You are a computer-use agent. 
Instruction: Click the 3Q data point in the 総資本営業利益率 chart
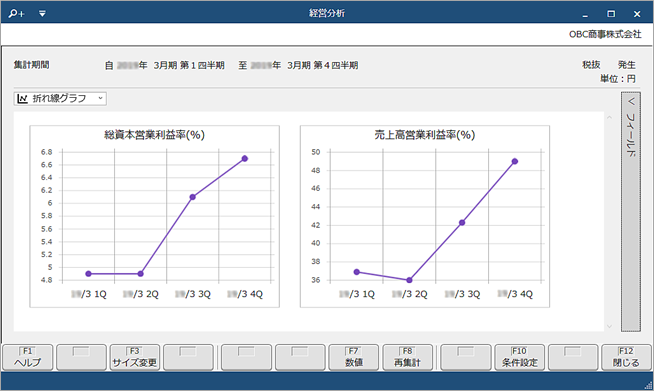[193, 197]
